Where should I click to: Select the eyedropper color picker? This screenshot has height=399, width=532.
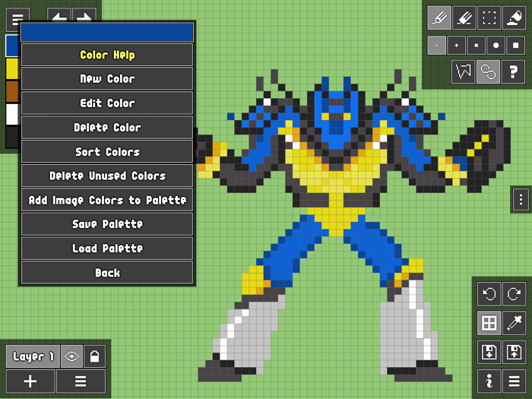pyautogui.click(x=514, y=323)
